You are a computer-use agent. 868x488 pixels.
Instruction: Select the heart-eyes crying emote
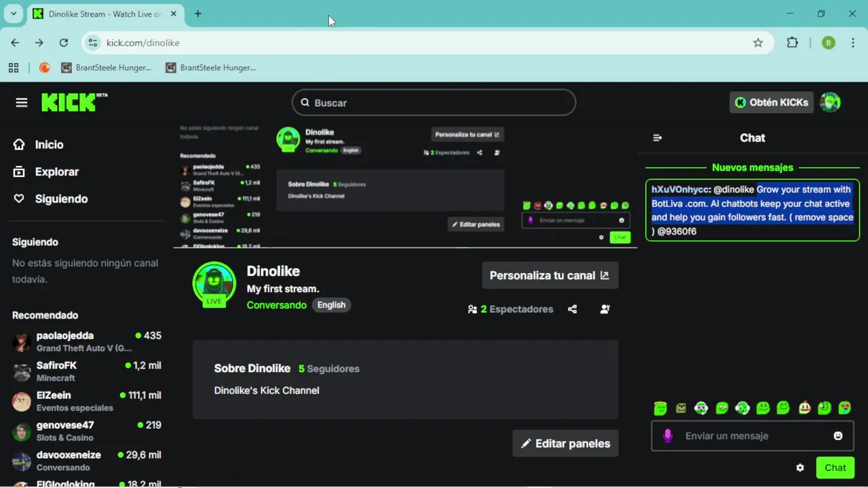(845, 408)
